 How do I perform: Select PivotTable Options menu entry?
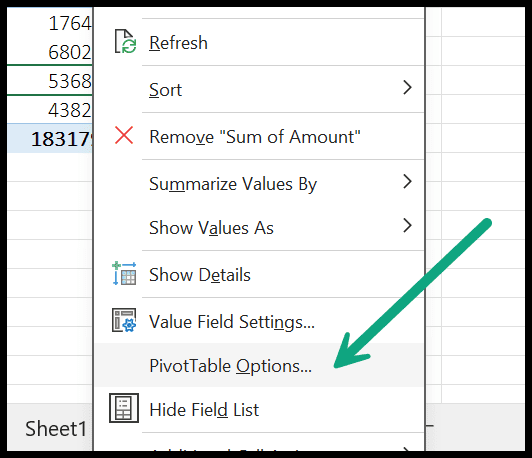[x=259, y=365]
